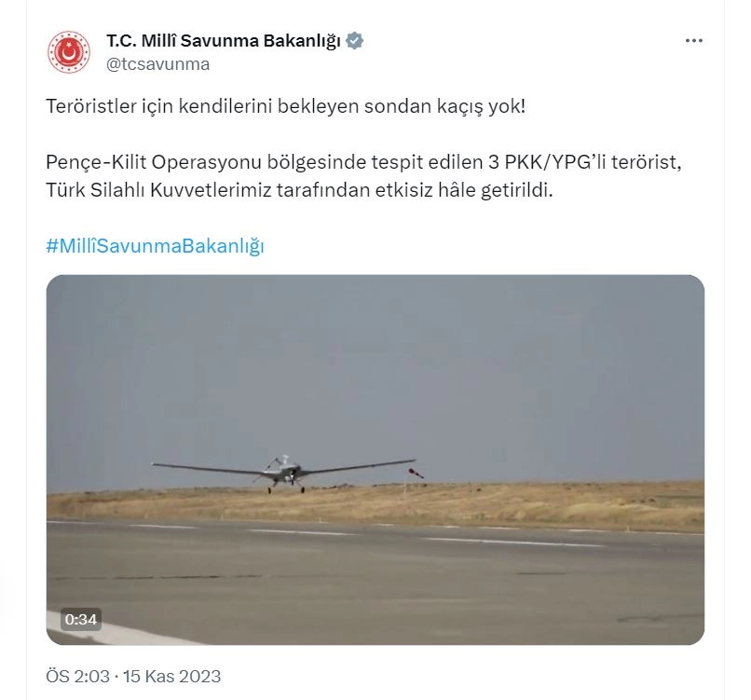This screenshot has height=700, width=751.
Task: Click the "Türk Silahlı Kuvvetlerimiz" text line
Action: pyautogui.click(x=299, y=190)
